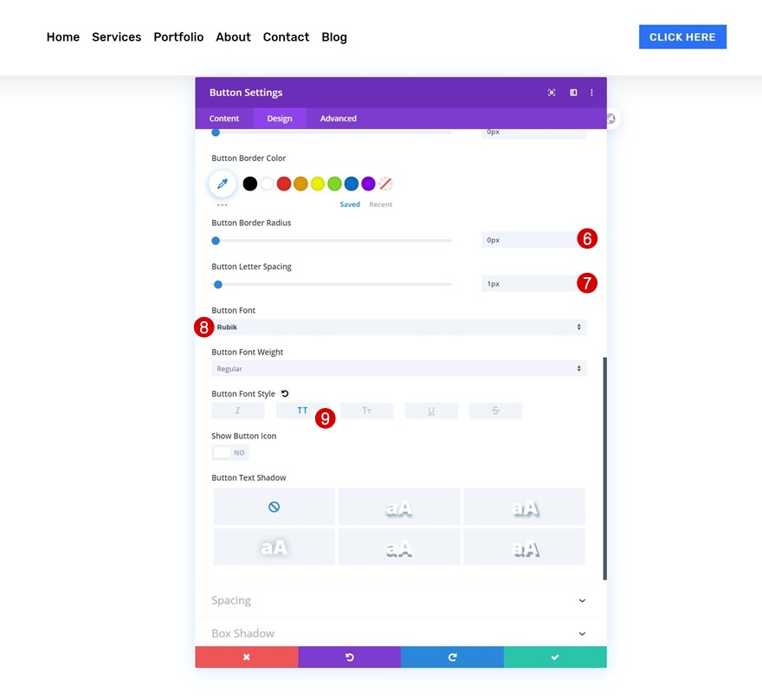Select underline button font style

pyautogui.click(x=431, y=411)
